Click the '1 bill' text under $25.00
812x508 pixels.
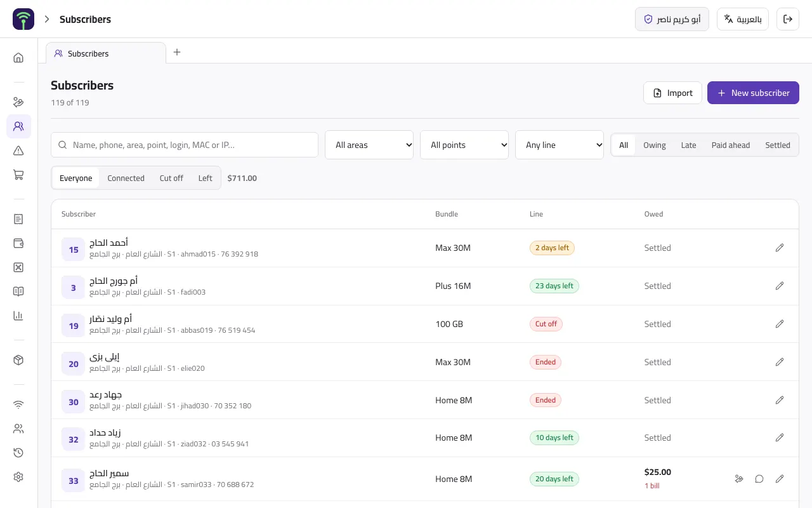tap(652, 486)
